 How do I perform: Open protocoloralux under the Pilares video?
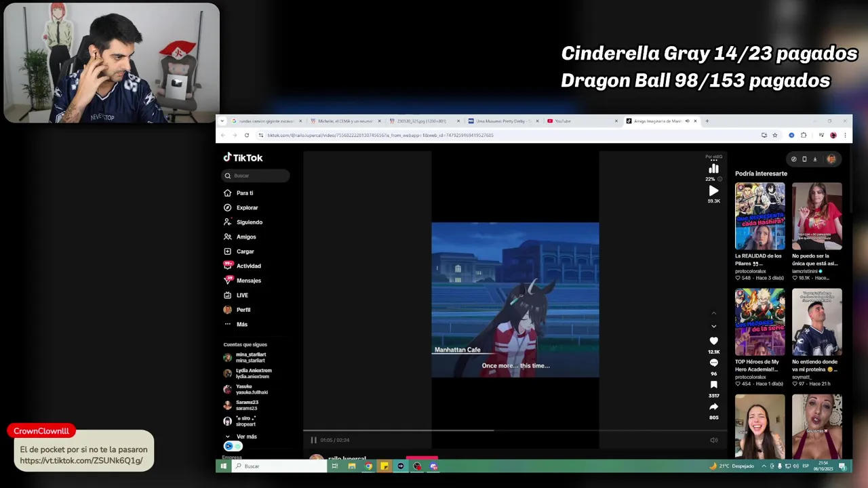pyautogui.click(x=751, y=270)
